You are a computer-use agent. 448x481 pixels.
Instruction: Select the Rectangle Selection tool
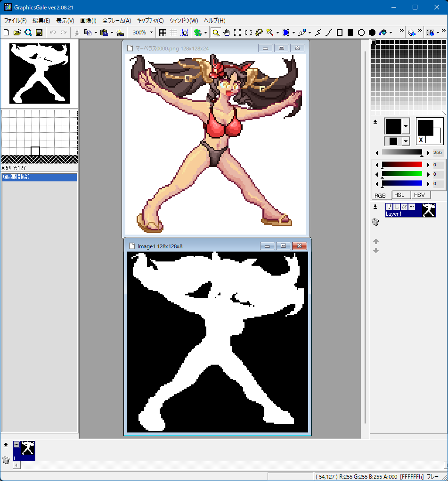pyautogui.click(x=237, y=32)
